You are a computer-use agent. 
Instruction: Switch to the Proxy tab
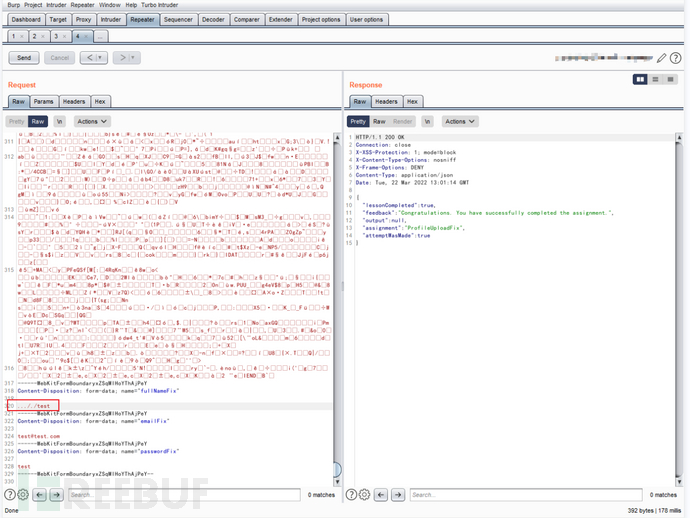pyautogui.click(x=83, y=19)
